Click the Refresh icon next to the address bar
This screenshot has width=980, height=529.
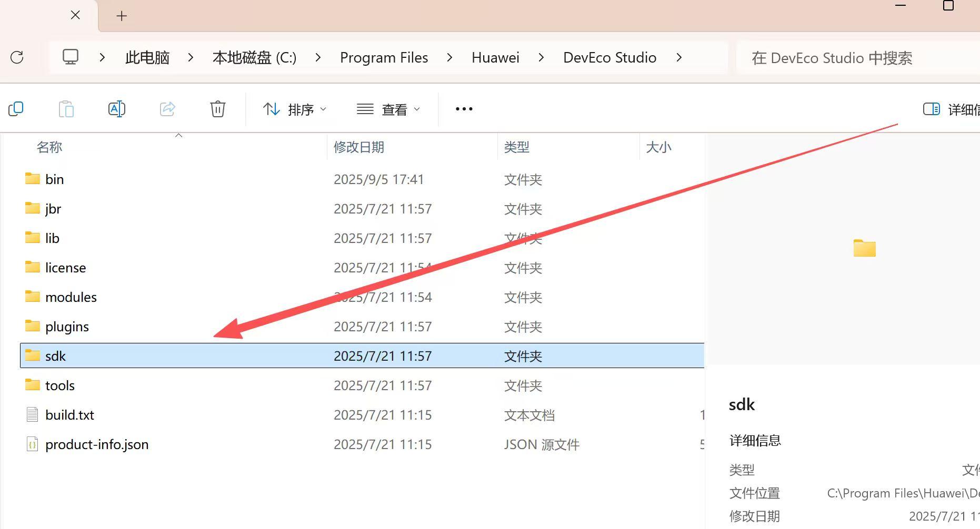pyautogui.click(x=18, y=58)
